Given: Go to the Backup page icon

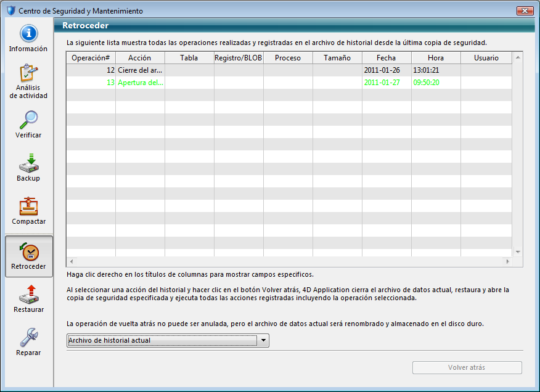Looking at the screenshot, I should [28, 163].
